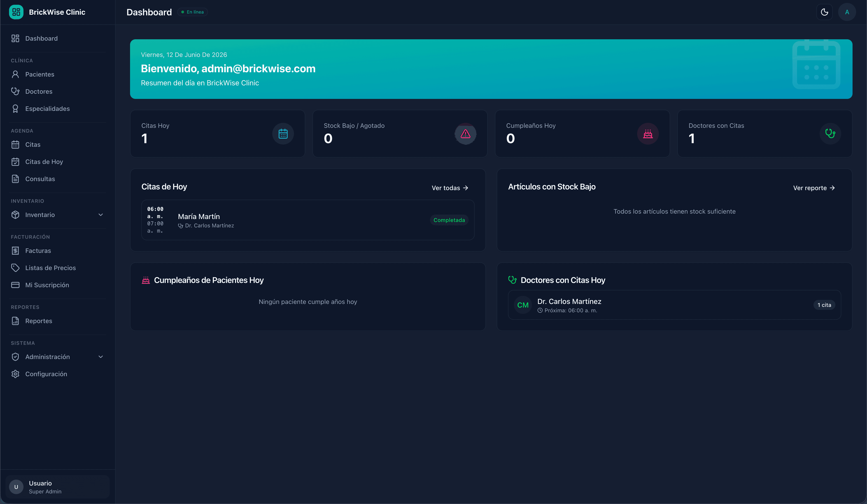Click 'Ningún paciente cumple años hoy' message

click(308, 302)
